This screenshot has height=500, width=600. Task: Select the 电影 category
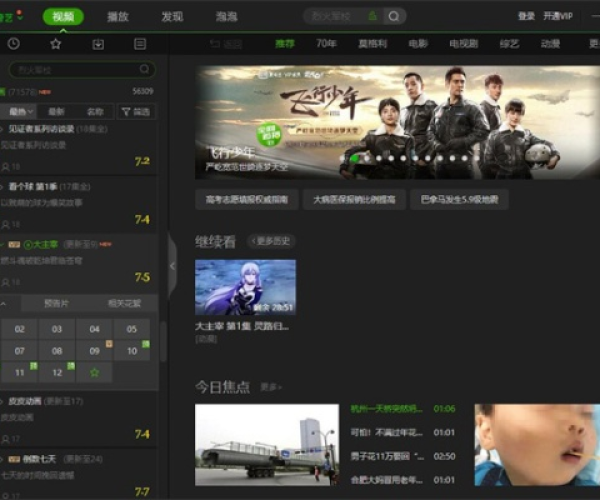(418, 44)
